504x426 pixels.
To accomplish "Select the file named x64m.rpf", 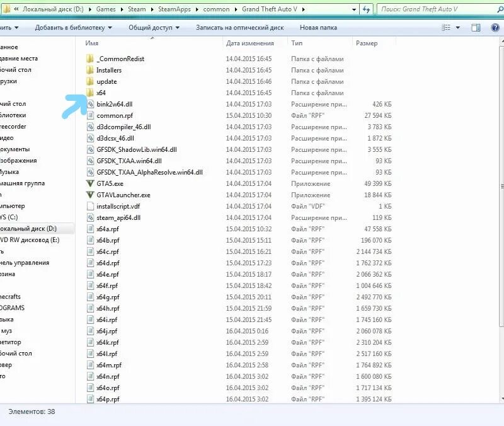I will pyautogui.click(x=109, y=366).
